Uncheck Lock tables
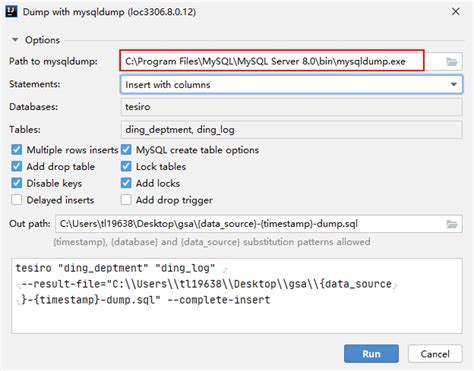The width and height of the screenshot is (474, 371). pos(126,166)
